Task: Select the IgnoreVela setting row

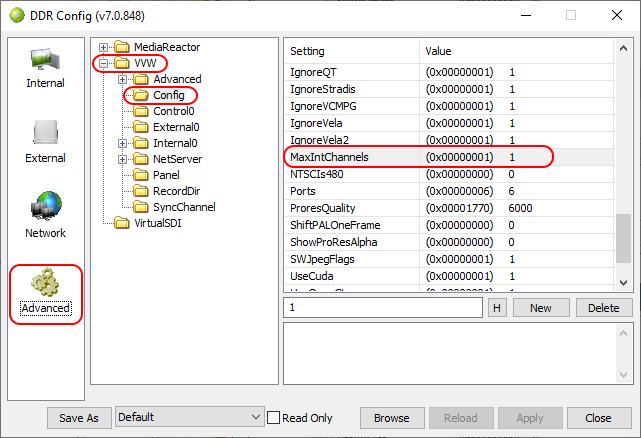Action: click(x=449, y=123)
